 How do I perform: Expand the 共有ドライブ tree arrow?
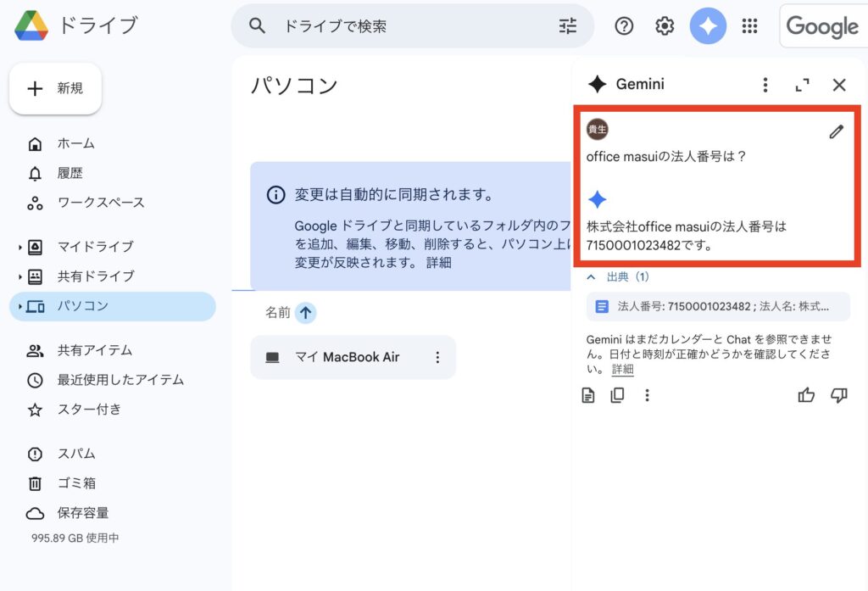20,276
